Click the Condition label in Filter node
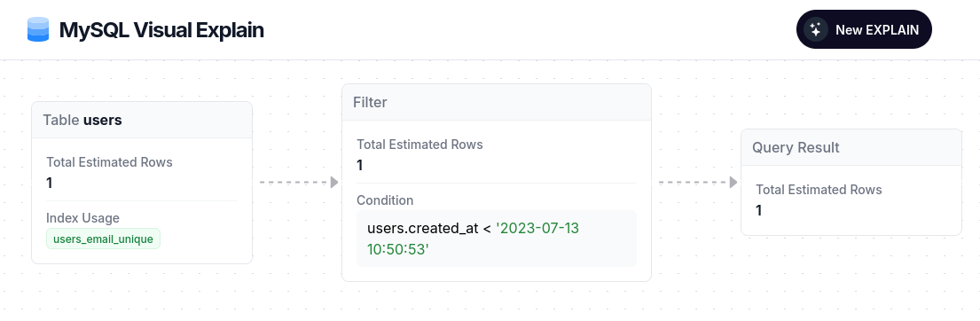The image size is (980, 321). (x=385, y=200)
